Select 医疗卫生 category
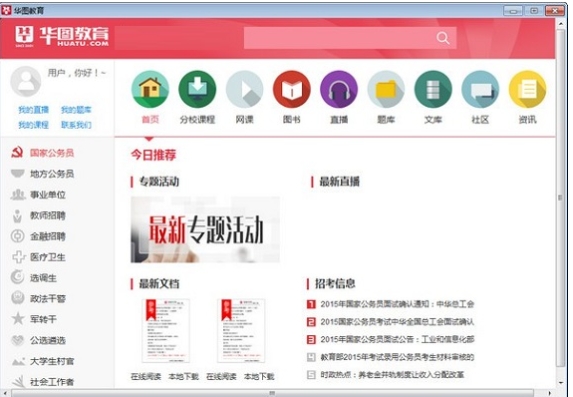Screen dimensions: 573x397 tap(48, 257)
